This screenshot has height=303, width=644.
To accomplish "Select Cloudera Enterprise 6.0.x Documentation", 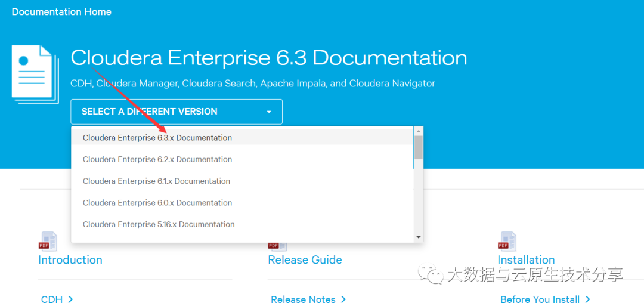I will click(x=157, y=203).
